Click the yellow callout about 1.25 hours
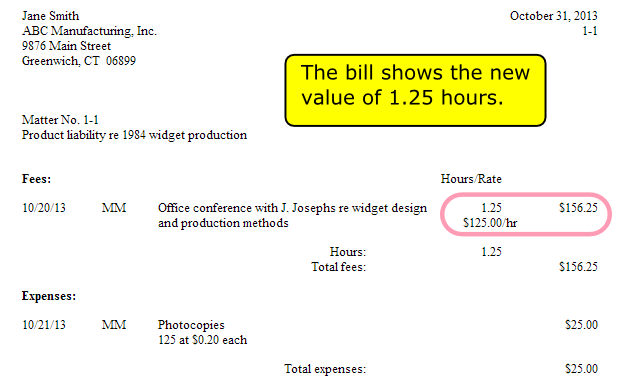Viewport: 618px width, 385px height. (x=415, y=90)
